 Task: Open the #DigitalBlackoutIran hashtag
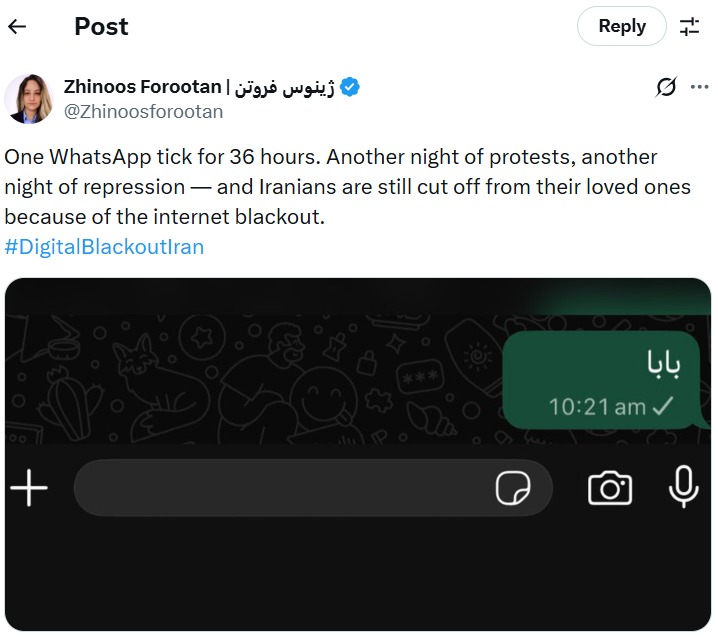coord(104,246)
